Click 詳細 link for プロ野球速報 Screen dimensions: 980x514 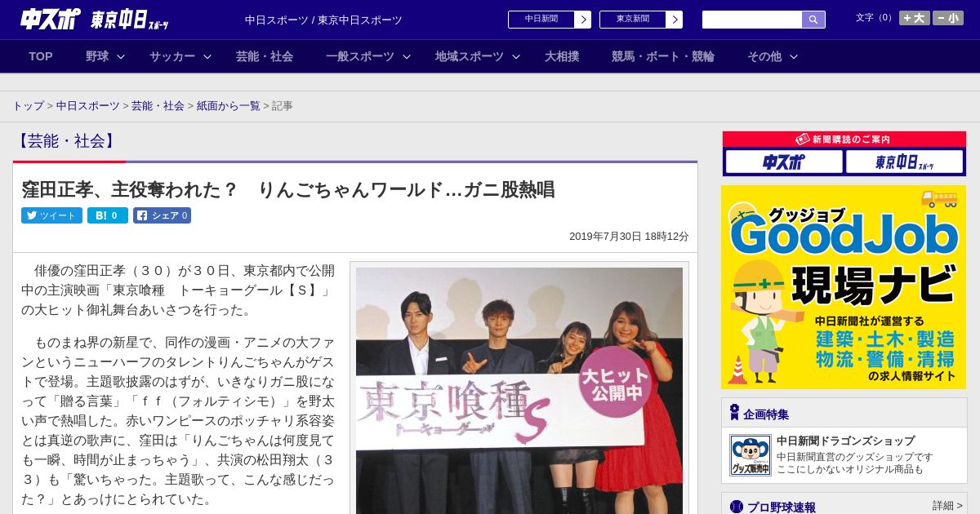(948, 506)
